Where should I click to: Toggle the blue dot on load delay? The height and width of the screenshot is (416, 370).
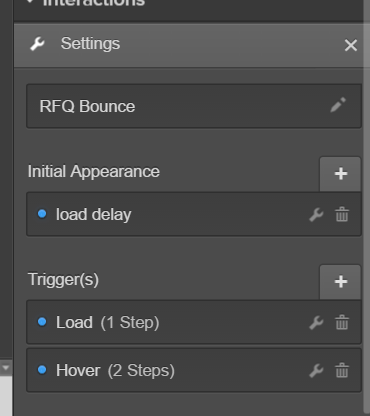click(42, 213)
